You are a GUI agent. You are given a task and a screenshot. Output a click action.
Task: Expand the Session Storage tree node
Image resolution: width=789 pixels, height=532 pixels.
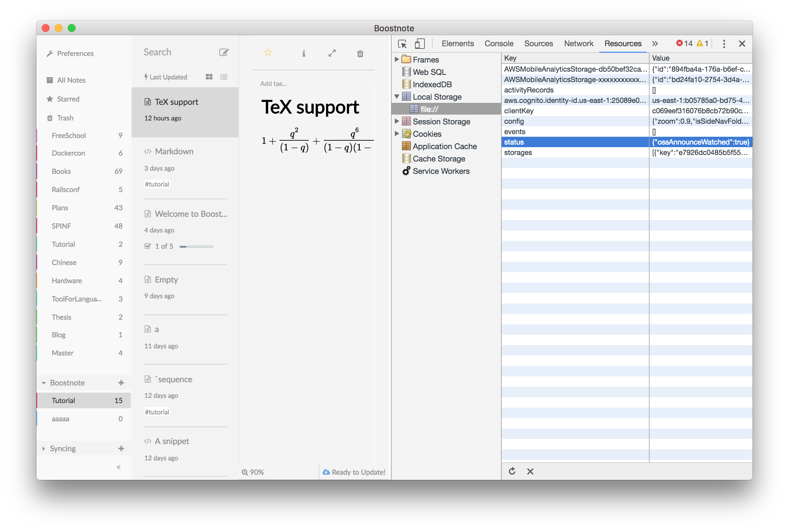click(x=396, y=121)
